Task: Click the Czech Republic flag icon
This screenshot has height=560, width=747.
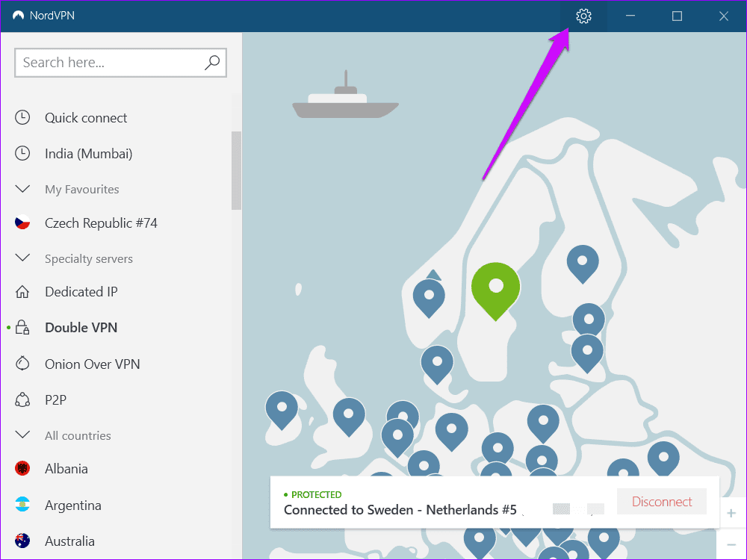Action: click(x=22, y=223)
